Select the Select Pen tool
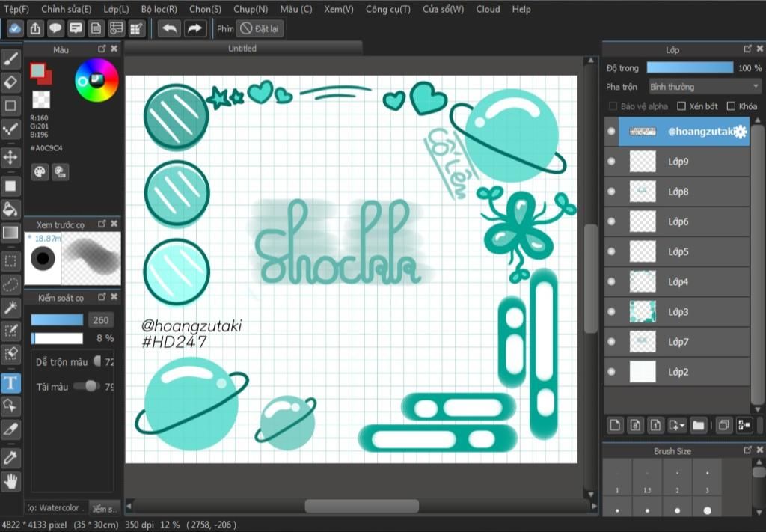The height and width of the screenshot is (532, 766). pyautogui.click(x=10, y=331)
